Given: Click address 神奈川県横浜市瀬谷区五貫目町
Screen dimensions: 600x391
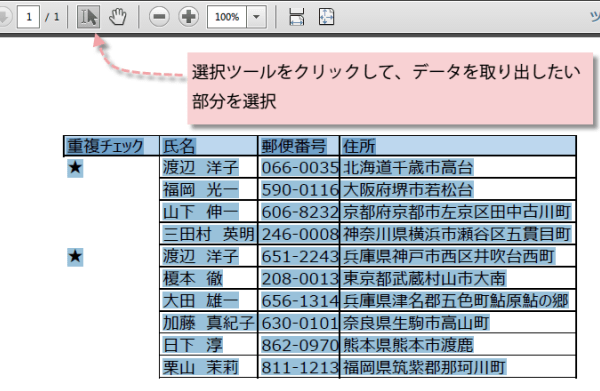Looking at the screenshot, I should tap(457, 235).
